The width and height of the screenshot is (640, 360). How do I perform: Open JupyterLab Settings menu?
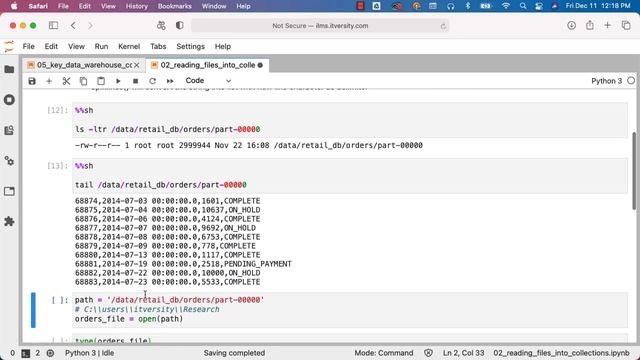coord(190,47)
